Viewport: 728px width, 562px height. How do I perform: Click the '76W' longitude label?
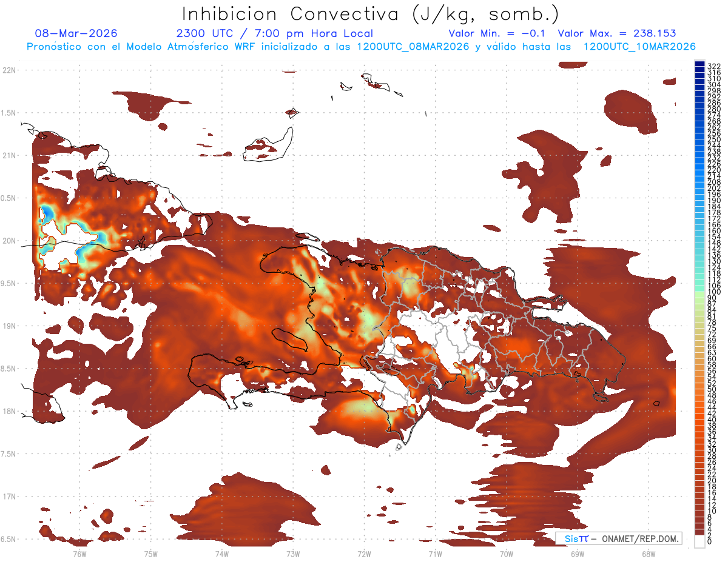(x=79, y=554)
